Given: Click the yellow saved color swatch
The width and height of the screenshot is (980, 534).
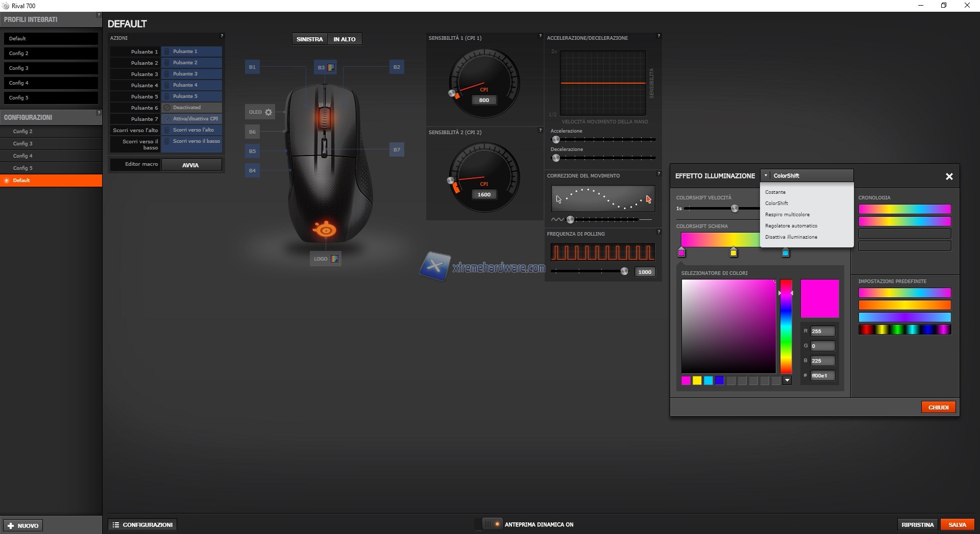Looking at the screenshot, I should click(697, 380).
